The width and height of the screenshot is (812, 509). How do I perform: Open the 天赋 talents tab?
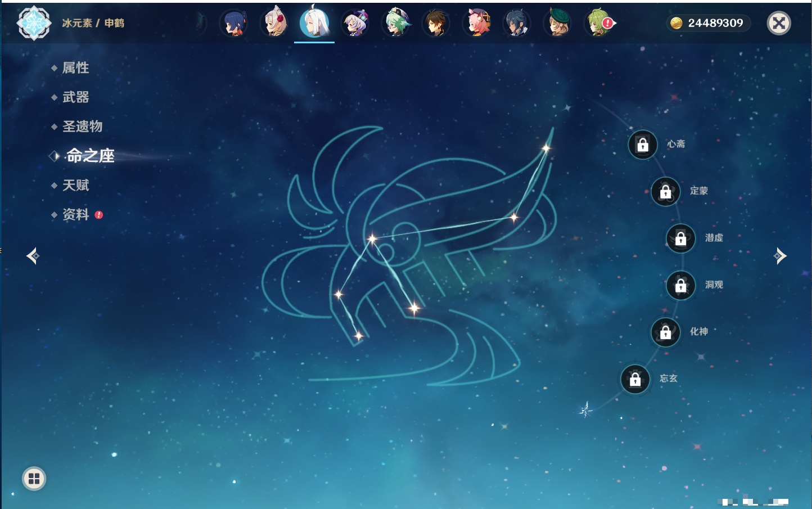coord(75,185)
